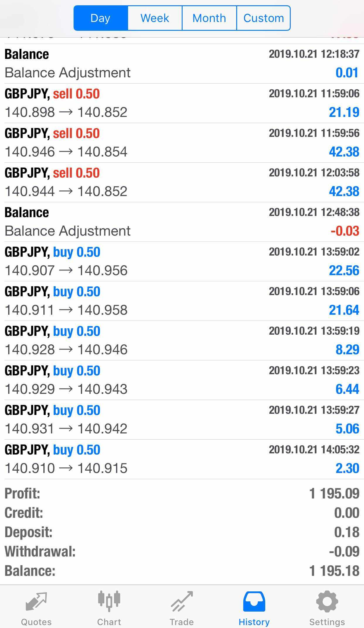Switch history period to Month
This screenshot has width=364, height=628.
click(209, 18)
